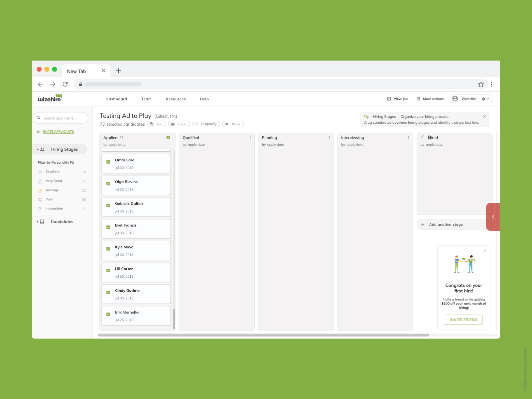Click the Move button

(233, 124)
